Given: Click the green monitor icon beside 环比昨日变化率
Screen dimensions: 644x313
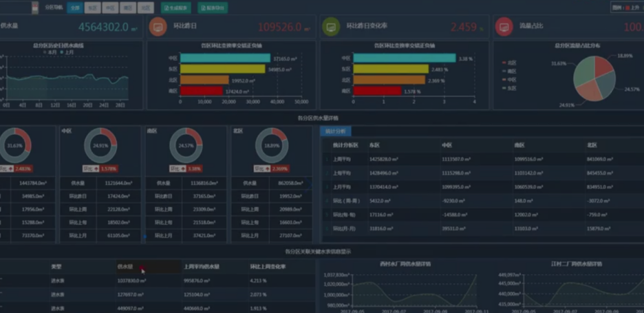Looking at the screenshot, I should (332, 28).
